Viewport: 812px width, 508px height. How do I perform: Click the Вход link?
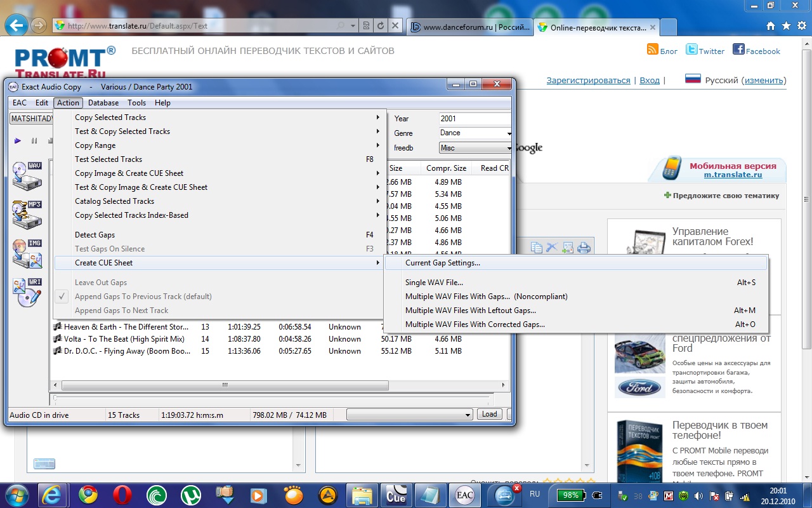click(x=650, y=81)
